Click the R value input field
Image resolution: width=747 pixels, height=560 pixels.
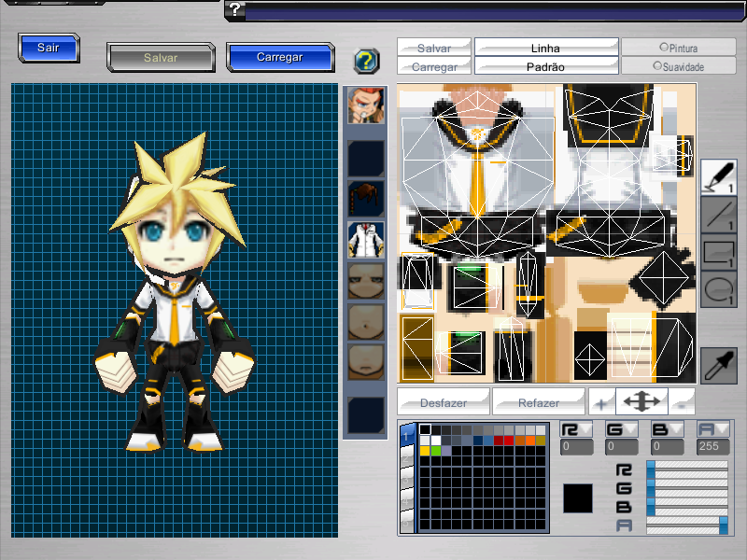576,447
